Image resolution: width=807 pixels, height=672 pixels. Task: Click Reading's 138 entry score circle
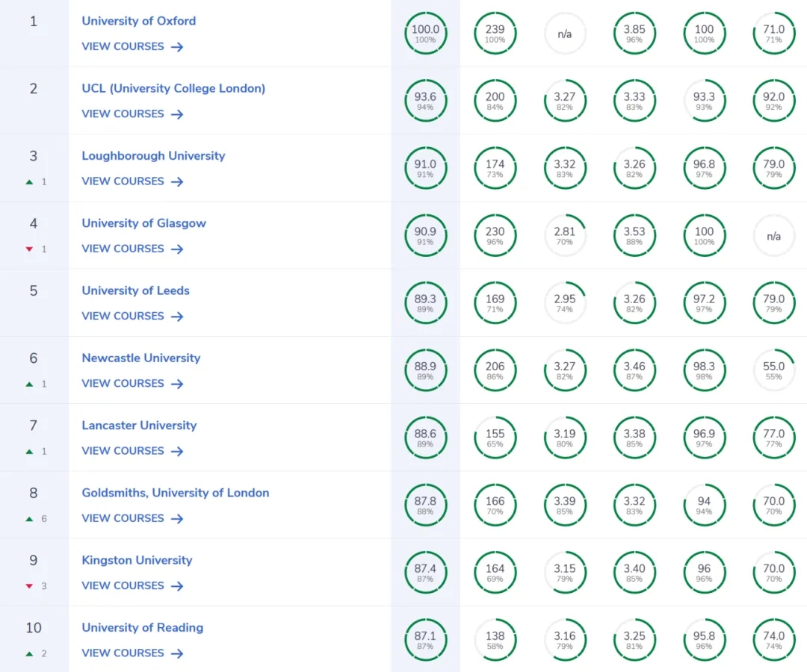point(495,640)
